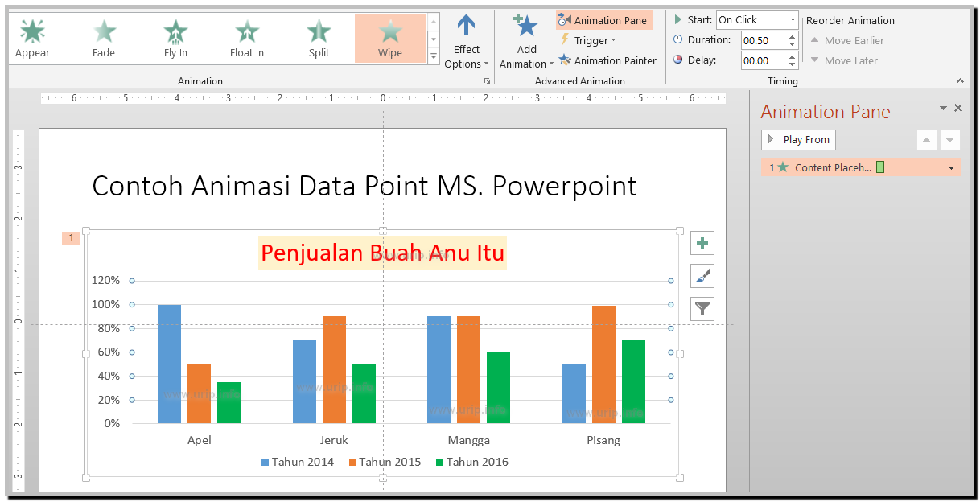Open the chart's Chart Filters icon

[702, 308]
